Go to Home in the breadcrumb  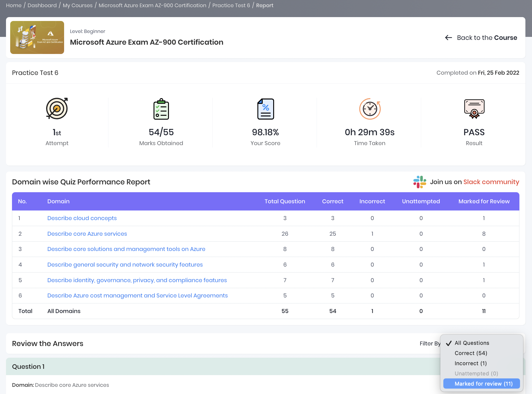point(14,5)
